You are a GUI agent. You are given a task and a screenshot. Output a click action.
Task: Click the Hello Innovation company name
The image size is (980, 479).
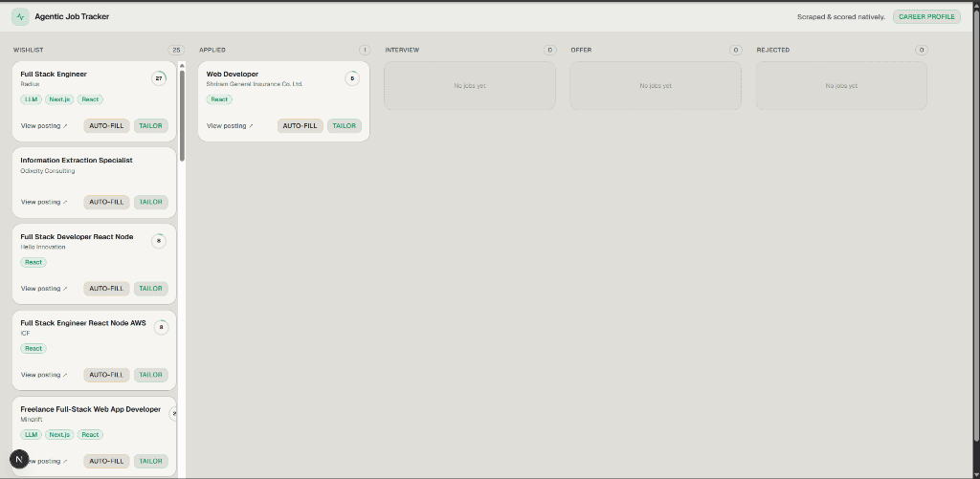point(42,248)
